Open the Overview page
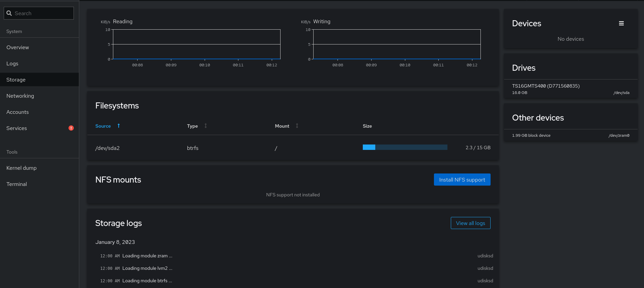The image size is (644, 288). click(39, 47)
